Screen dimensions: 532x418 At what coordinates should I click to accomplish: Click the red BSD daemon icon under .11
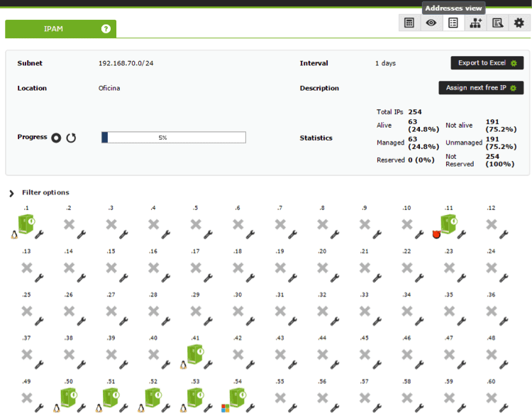pos(436,234)
